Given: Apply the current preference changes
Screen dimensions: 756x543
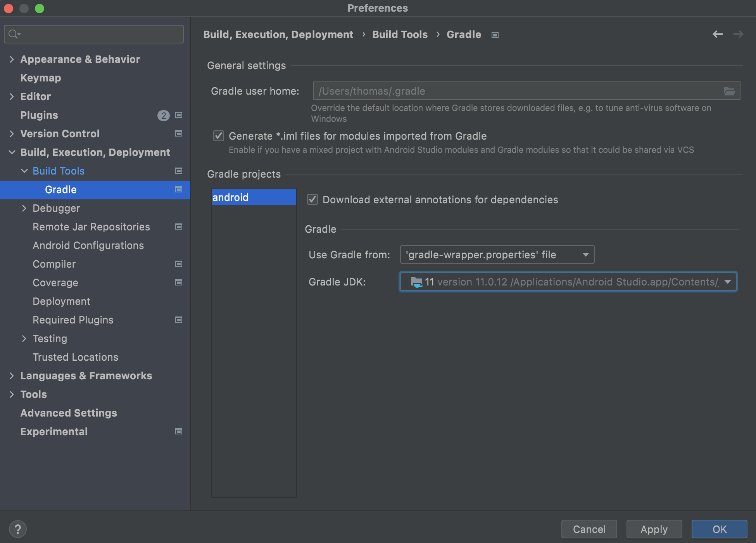Looking at the screenshot, I should point(654,529).
